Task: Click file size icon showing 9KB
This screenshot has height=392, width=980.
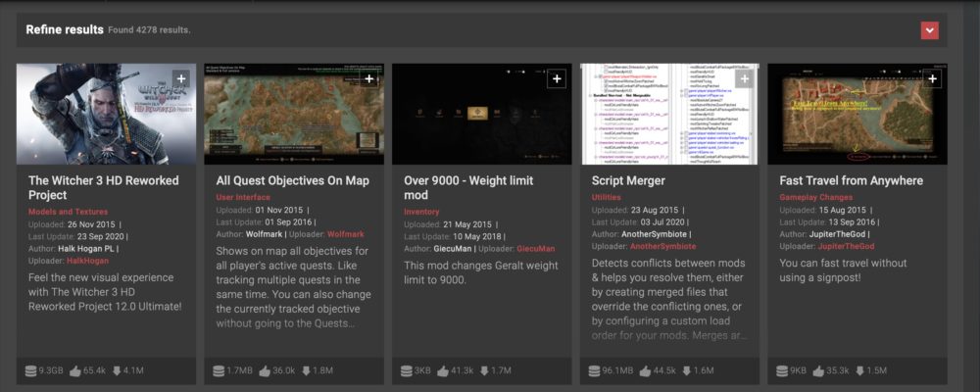Action: 782,371
